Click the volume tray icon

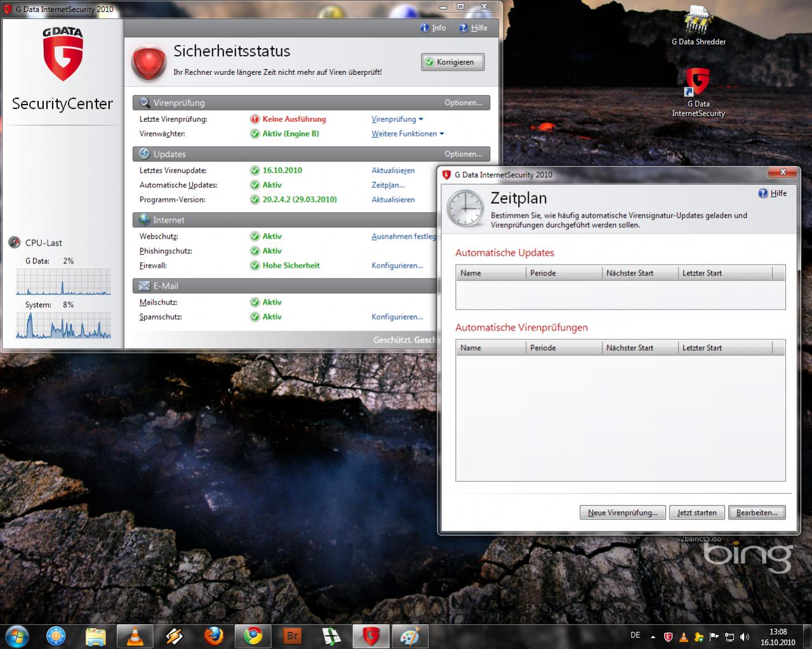(x=744, y=637)
